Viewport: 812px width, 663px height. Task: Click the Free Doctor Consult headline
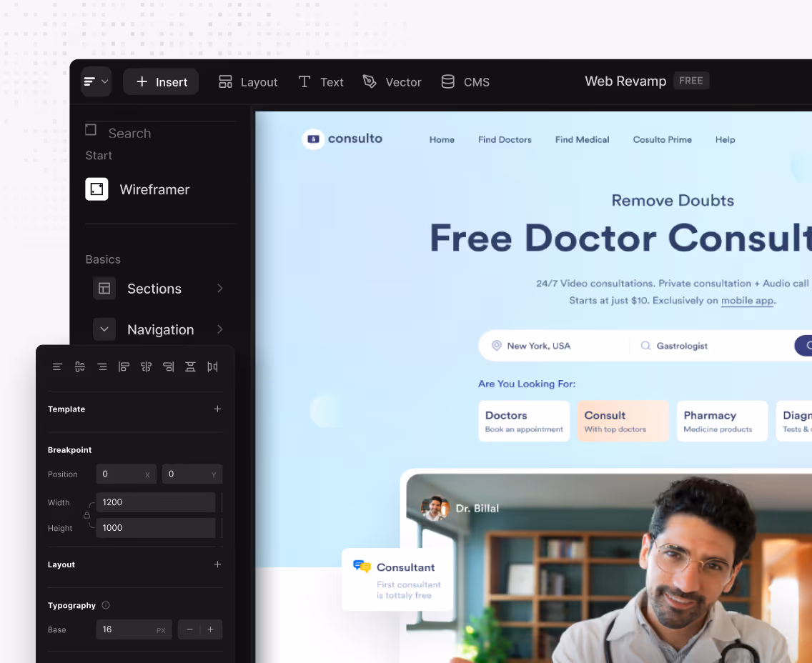pyautogui.click(x=620, y=238)
